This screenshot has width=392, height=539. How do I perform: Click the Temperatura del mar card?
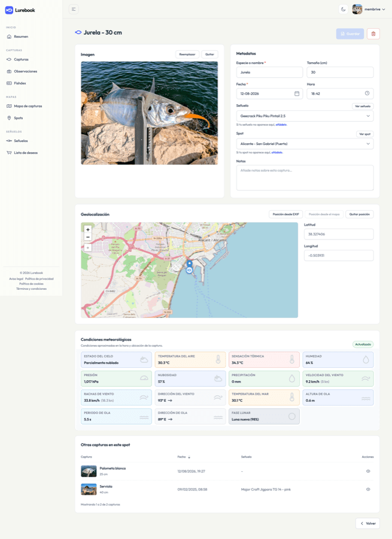[264, 398]
